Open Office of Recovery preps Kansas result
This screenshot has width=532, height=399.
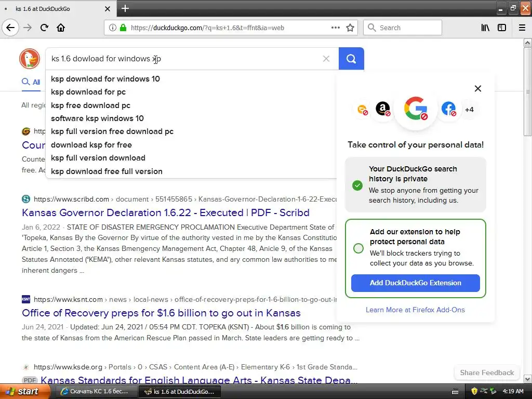point(161,313)
